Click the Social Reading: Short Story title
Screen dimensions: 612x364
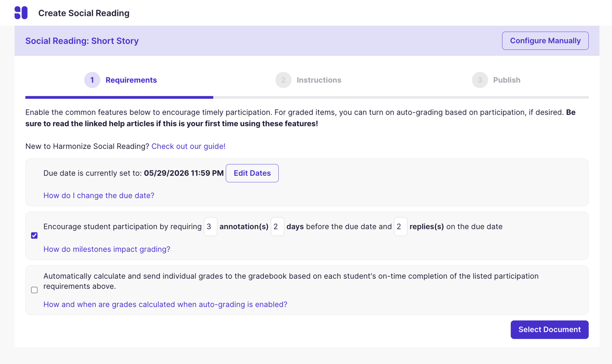coord(82,41)
